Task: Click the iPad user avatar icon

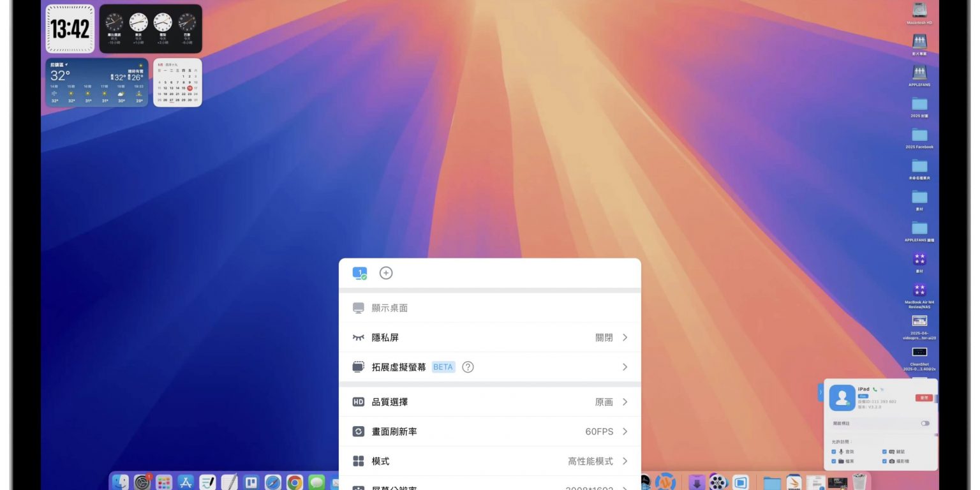Action: [842, 398]
